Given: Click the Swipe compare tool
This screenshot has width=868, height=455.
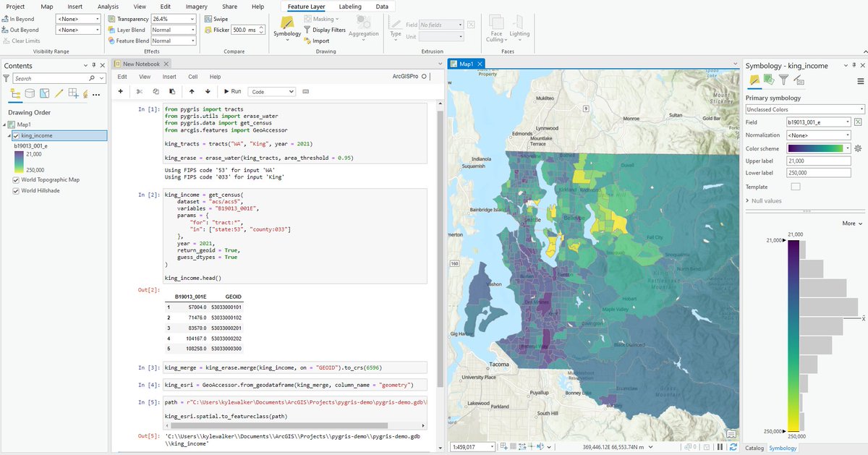Looking at the screenshot, I should tap(216, 19).
